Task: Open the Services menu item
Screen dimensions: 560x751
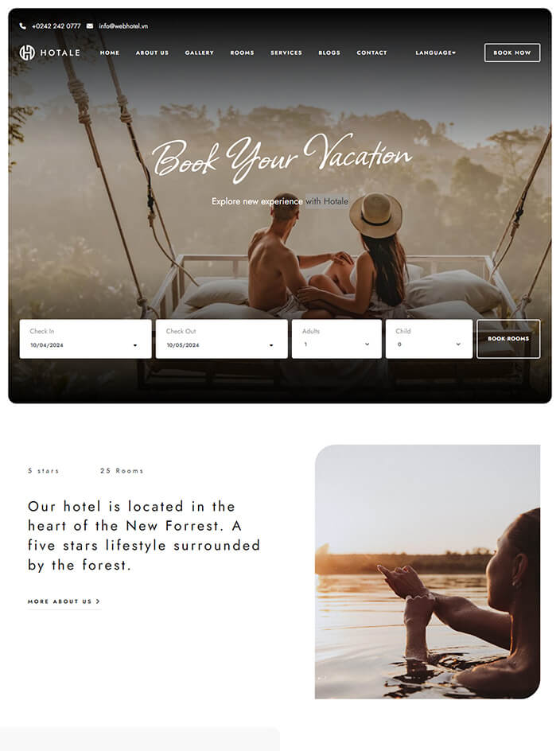Action: coord(286,53)
